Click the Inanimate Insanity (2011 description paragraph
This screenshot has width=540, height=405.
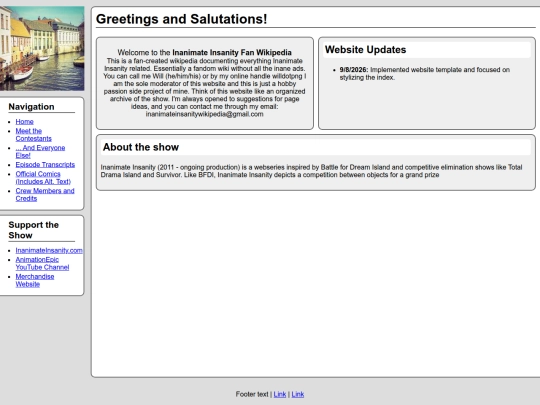click(x=311, y=171)
